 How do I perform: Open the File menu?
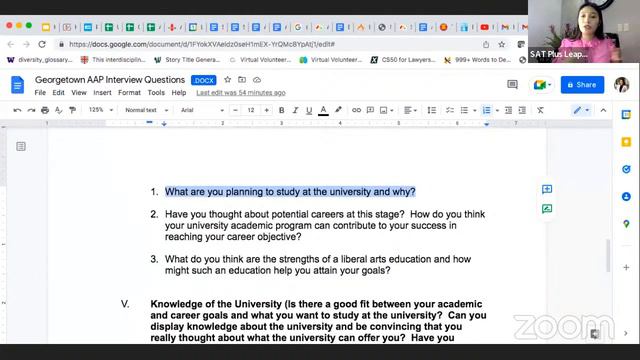(x=40, y=93)
